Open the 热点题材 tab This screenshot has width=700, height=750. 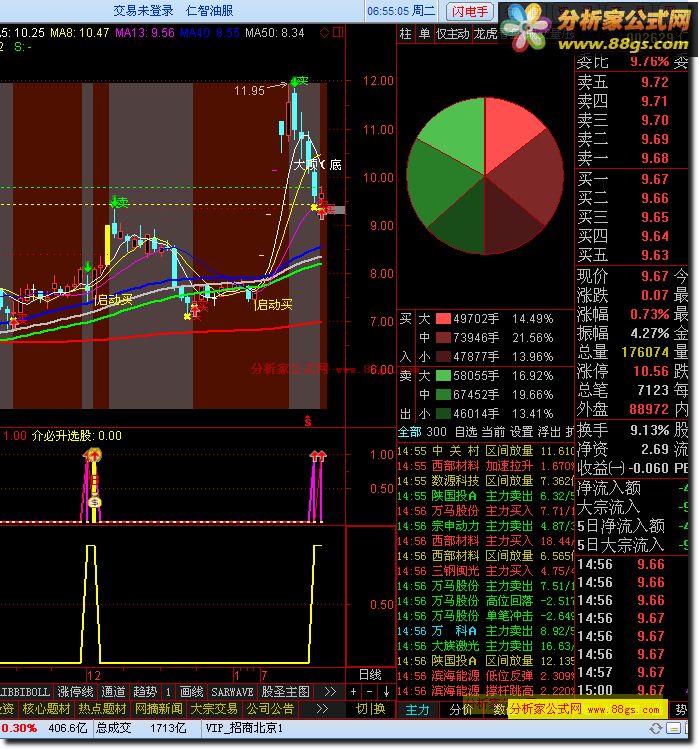coord(102,708)
